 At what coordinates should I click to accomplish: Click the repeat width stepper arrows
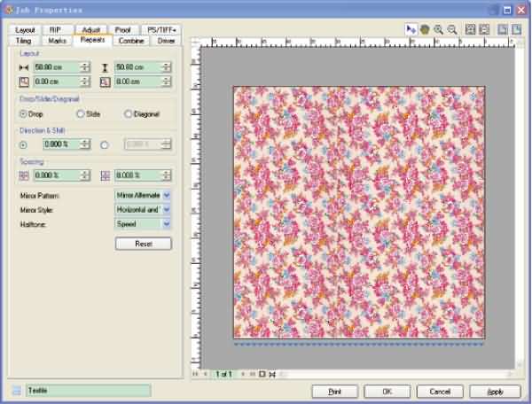[x=85, y=67]
